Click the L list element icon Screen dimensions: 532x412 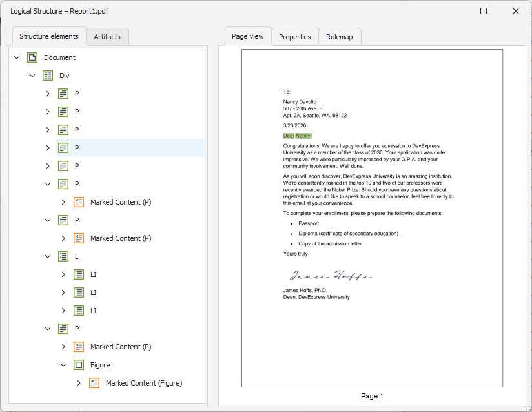pyautogui.click(x=63, y=256)
